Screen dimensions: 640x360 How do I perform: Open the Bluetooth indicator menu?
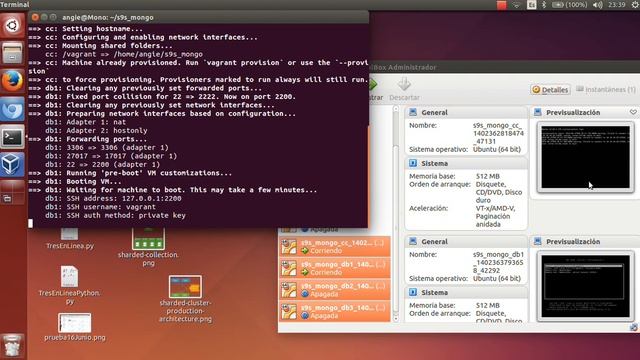point(544,5)
